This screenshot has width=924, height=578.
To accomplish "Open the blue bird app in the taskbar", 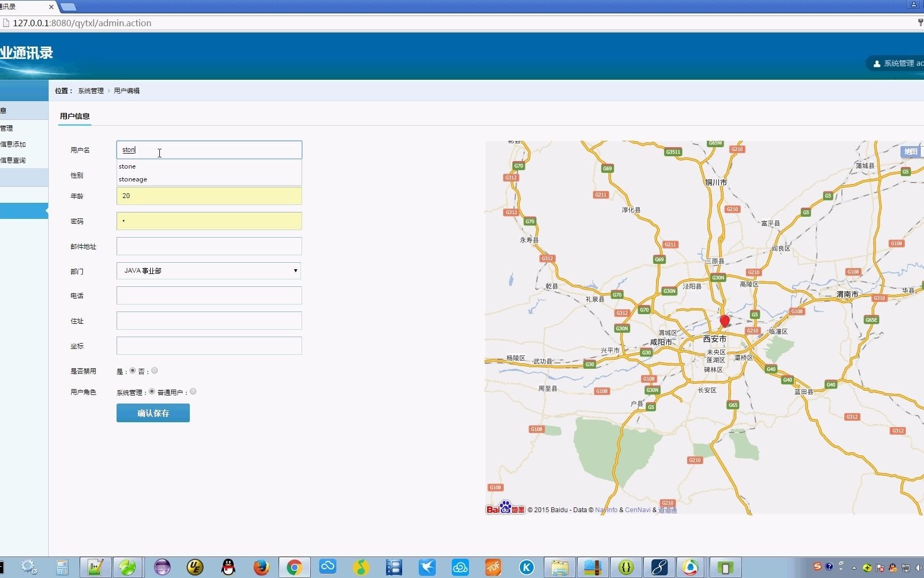I will 427,567.
